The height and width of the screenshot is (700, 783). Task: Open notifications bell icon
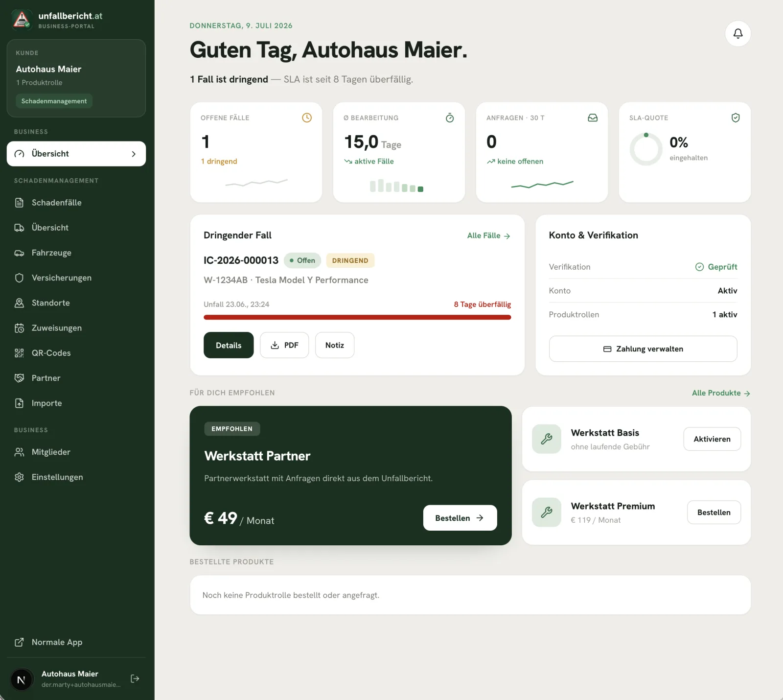pyautogui.click(x=737, y=33)
